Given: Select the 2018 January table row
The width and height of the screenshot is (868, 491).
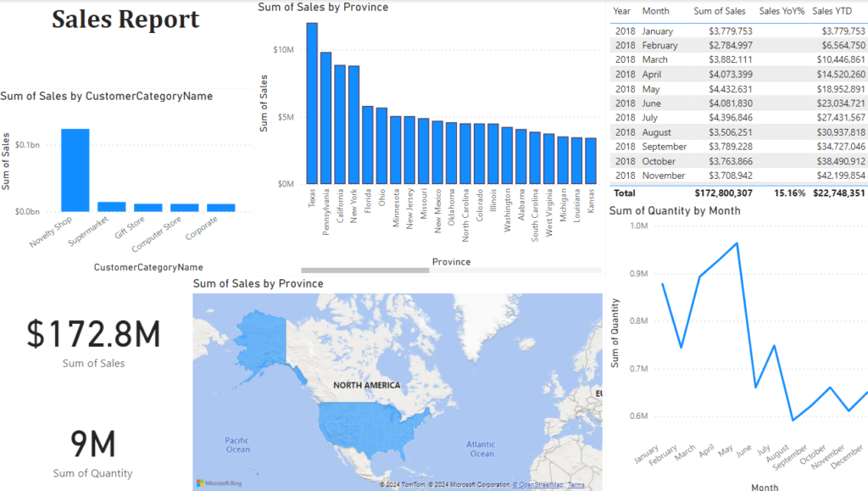Looking at the screenshot, I should [739, 31].
